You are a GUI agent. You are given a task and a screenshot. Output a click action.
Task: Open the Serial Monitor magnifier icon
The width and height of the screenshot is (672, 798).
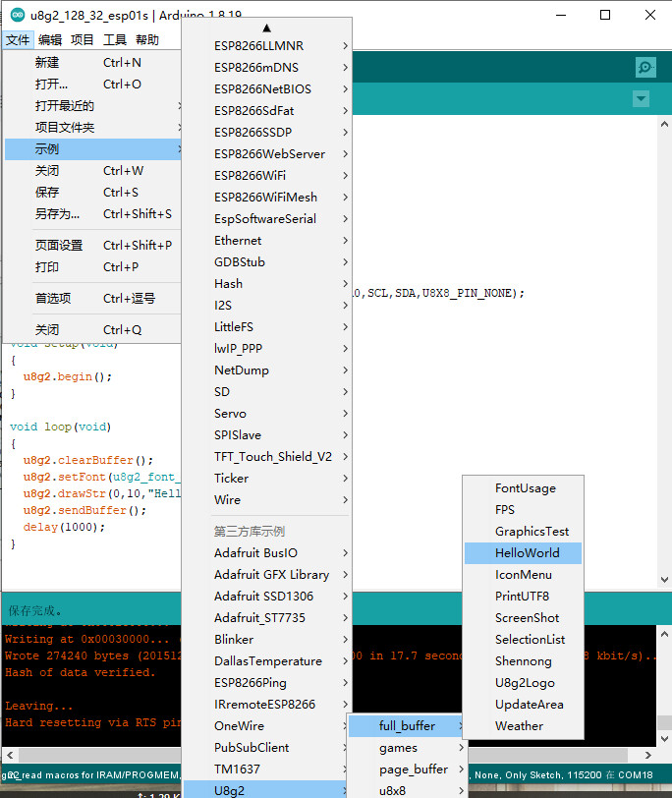pyautogui.click(x=645, y=67)
